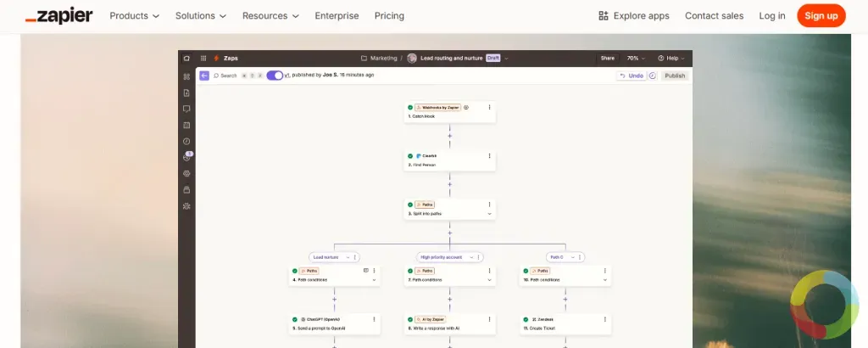This screenshot has height=348, width=868.
Task: Open three-dot menu on Zendesk step
Action: pos(605,319)
